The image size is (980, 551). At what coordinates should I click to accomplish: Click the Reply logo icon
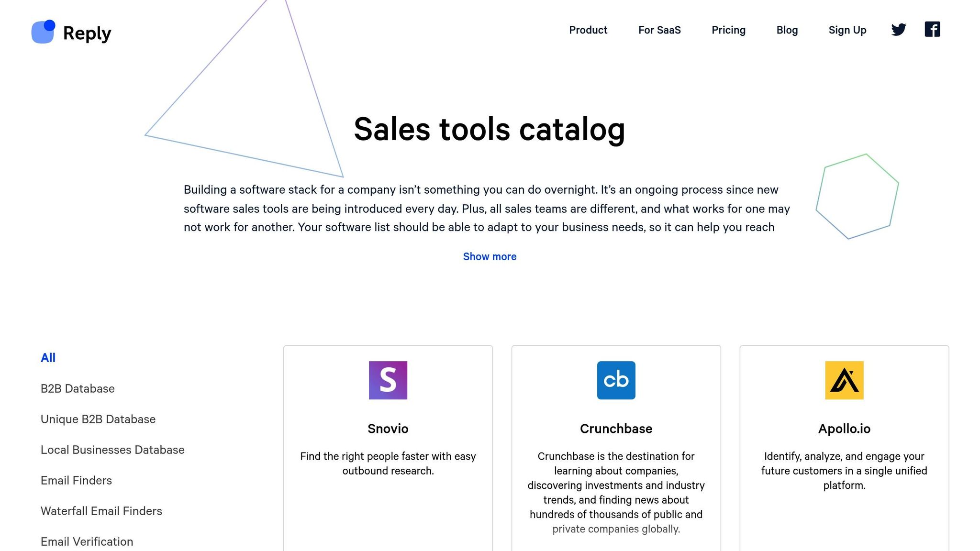[43, 32]
